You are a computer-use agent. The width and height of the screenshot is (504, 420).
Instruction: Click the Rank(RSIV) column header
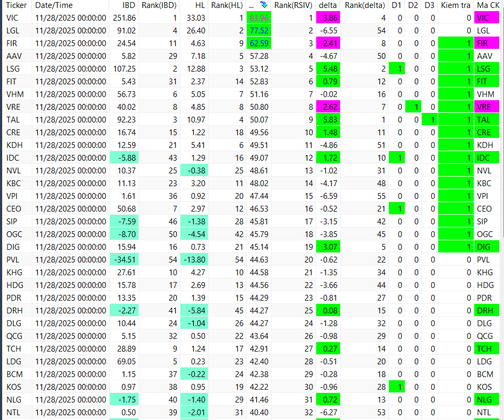click(293, 5)
